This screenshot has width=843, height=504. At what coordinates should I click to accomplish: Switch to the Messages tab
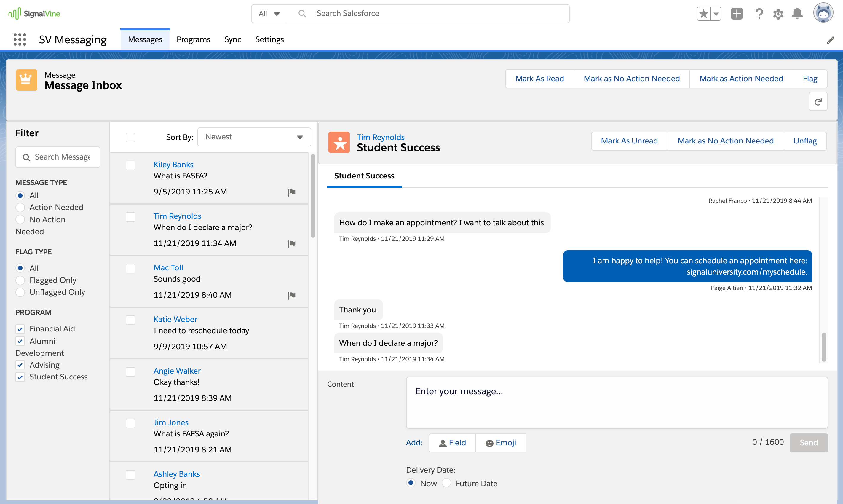point(145,39)
